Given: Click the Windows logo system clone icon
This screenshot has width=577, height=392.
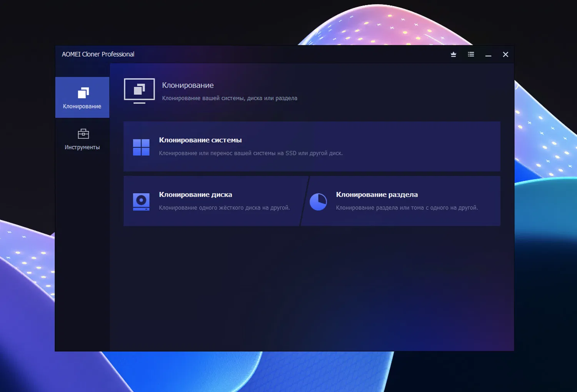Looking at the screenshot, I should point(141,147).
